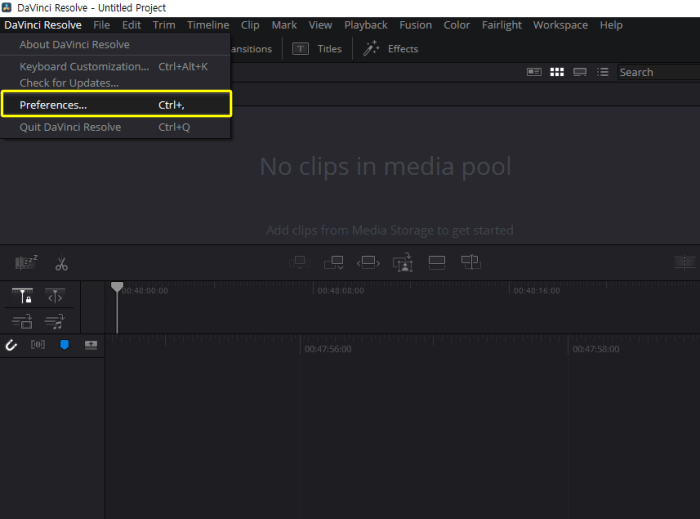
Task: Open the Help menu
Action: pyautogui.click(x=611, y=25)
